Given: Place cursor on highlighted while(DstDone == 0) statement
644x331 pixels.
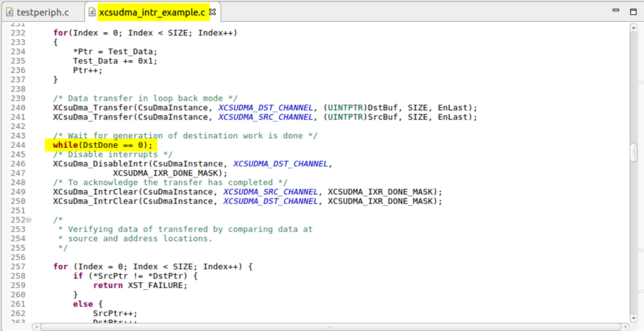Looking at the screenshot, I should [x=103, y=145].
